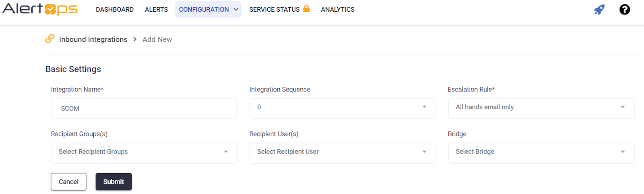Navigate to Analytics
This screenshot has height=194, width=644.
337,10
